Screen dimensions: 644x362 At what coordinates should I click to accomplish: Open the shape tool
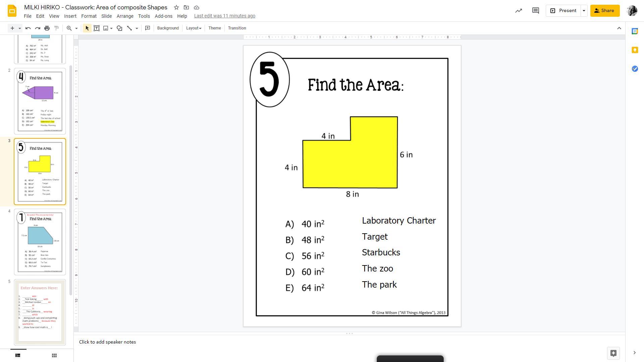(x=119, y=28)
